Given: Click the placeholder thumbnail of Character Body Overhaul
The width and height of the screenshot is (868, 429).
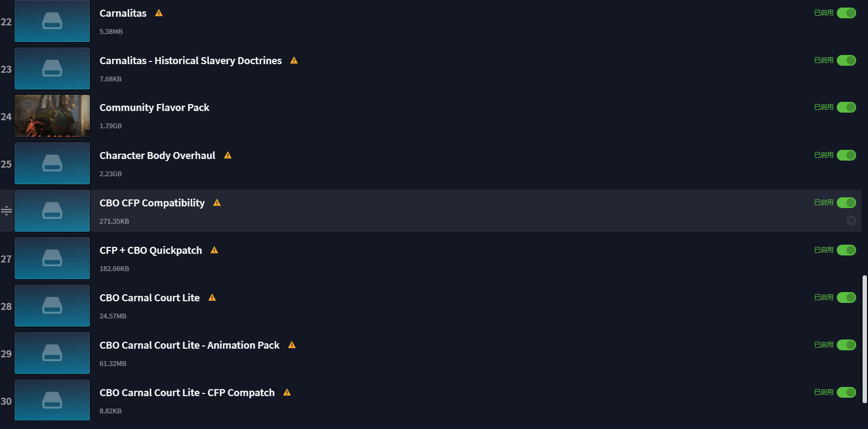Looking at the screenshot, I should point(52,163).
